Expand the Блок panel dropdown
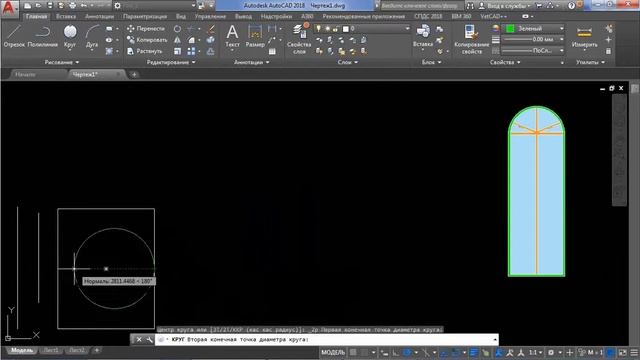This screenshot has height=360, width=640. pyautogui.click(x=431, y=62)
